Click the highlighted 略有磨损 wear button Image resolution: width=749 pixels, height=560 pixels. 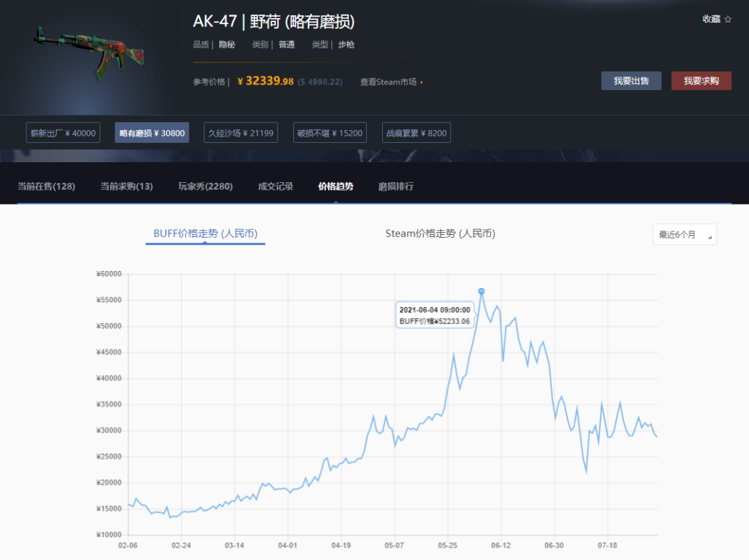coord(152,132)
